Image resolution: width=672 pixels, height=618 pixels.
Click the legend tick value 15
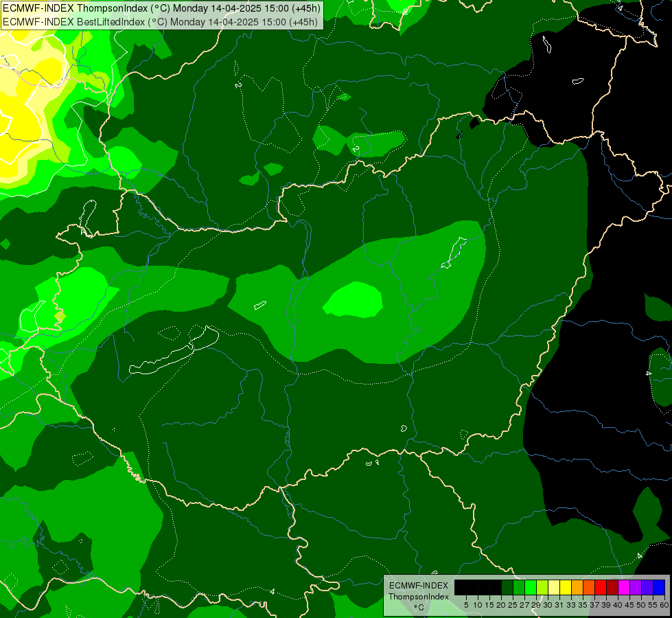pyautogui.click(x=489, y=605)
